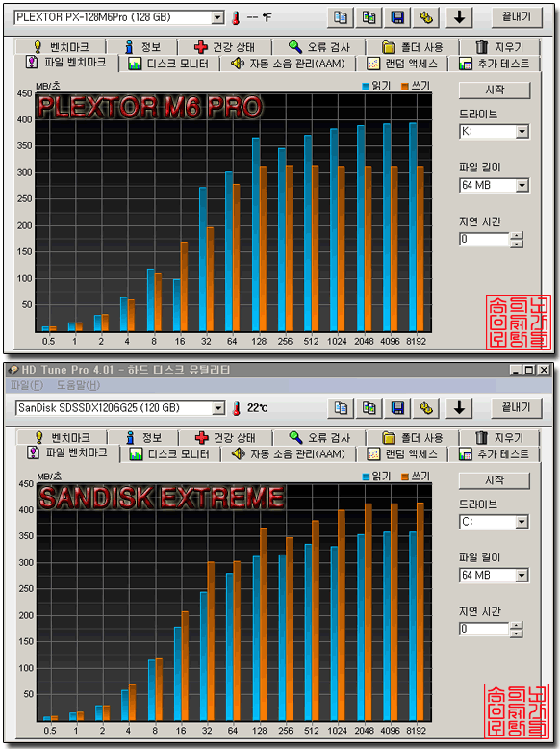The width and height of the screenshot is (560, 749).
Task: Open 자동 소음 관리(AAM) tab in SanDisk window
Action: coord(289,453)
